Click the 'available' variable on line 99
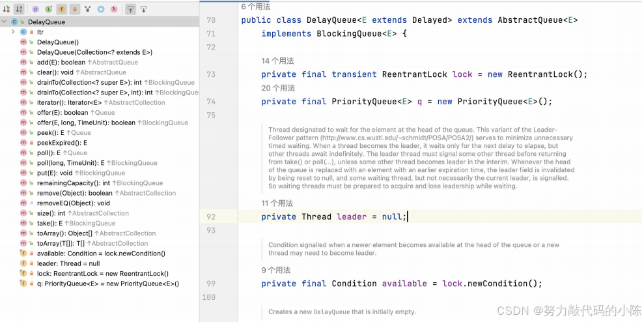The image size is (644, 322). click(404, 284)
